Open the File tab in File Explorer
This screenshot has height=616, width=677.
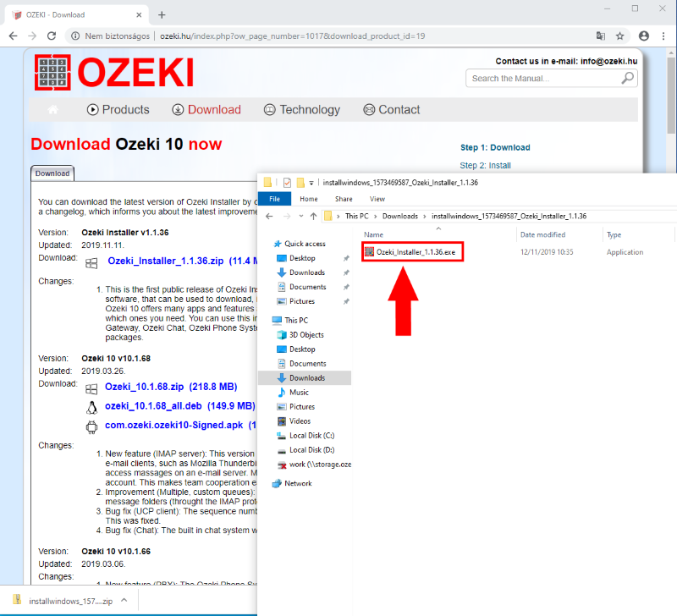[x=274, y=199]
